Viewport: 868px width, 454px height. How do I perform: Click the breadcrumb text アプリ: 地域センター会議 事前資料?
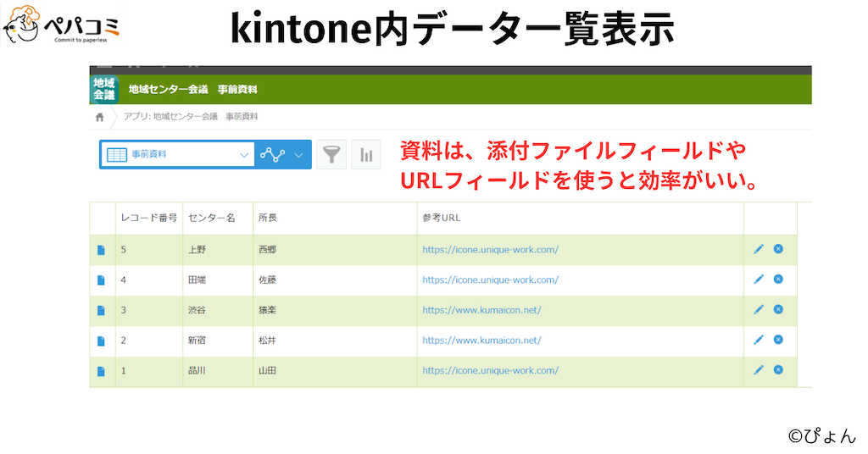coord(191,117)
